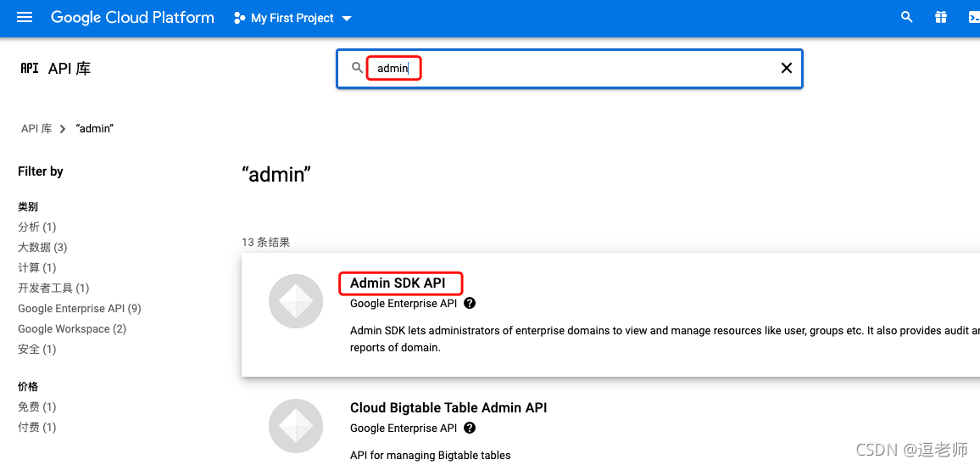Viewport: 980px width, 465px height.
Task: Clear the search with the X button
Action: 787,68
